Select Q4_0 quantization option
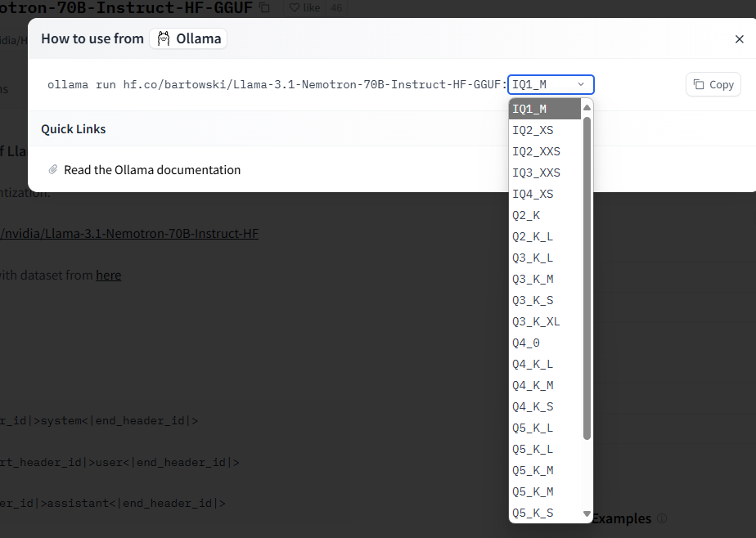 click(x=545, y=343)
